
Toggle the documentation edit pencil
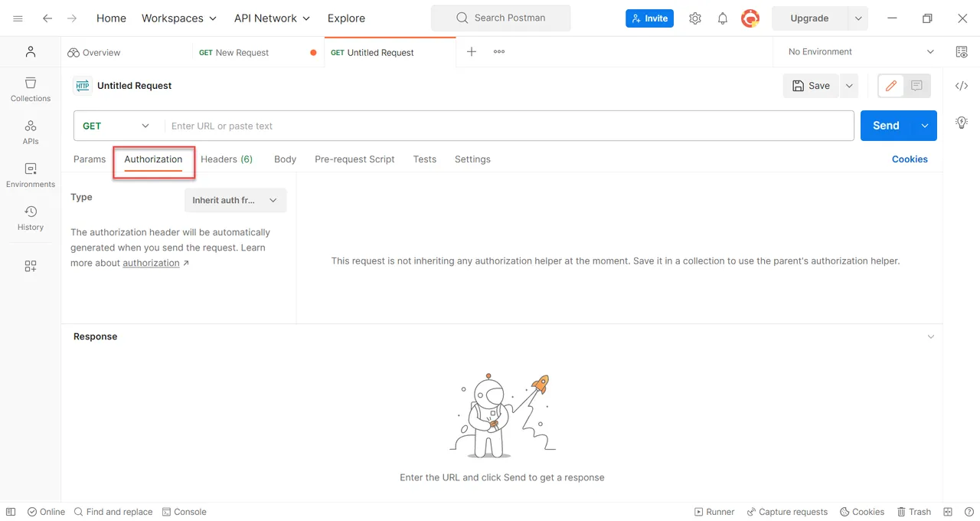890,86
